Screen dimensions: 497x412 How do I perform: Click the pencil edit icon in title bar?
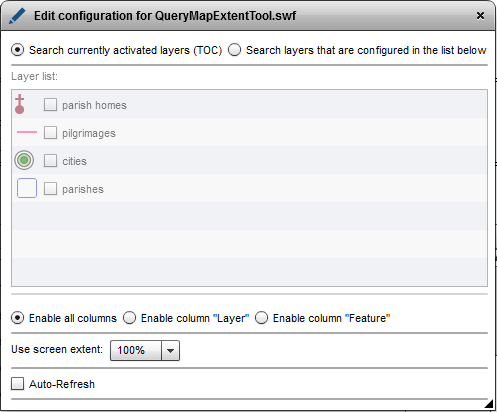coord(17,16)
